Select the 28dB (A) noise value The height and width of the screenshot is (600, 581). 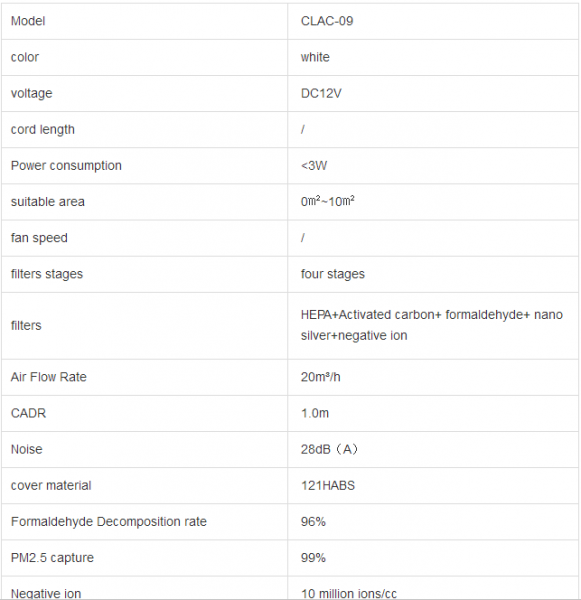330,449
